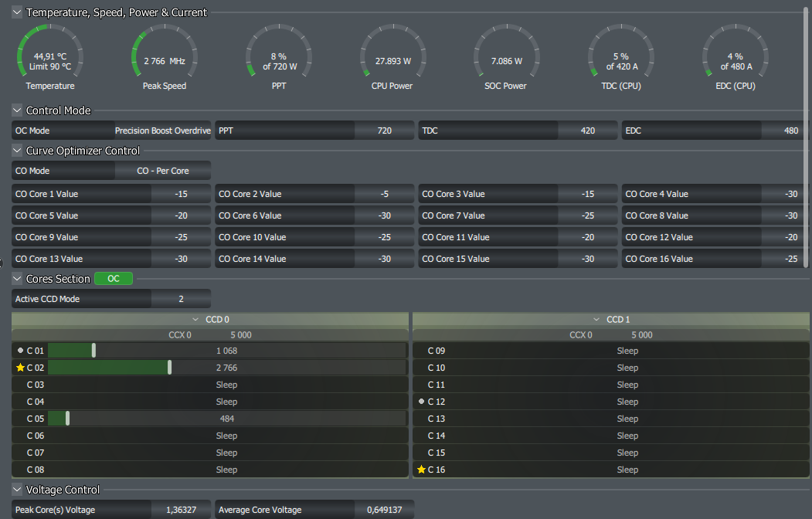
Task: Open the CO Mode Per Core selector
Action: tap(162, 171)
